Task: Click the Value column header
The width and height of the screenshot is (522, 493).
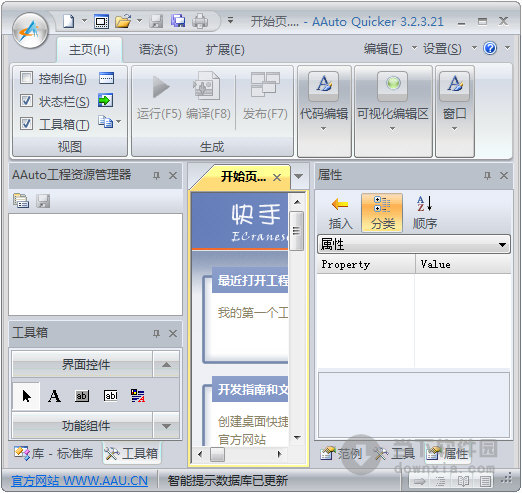Action: coord(463,264)
